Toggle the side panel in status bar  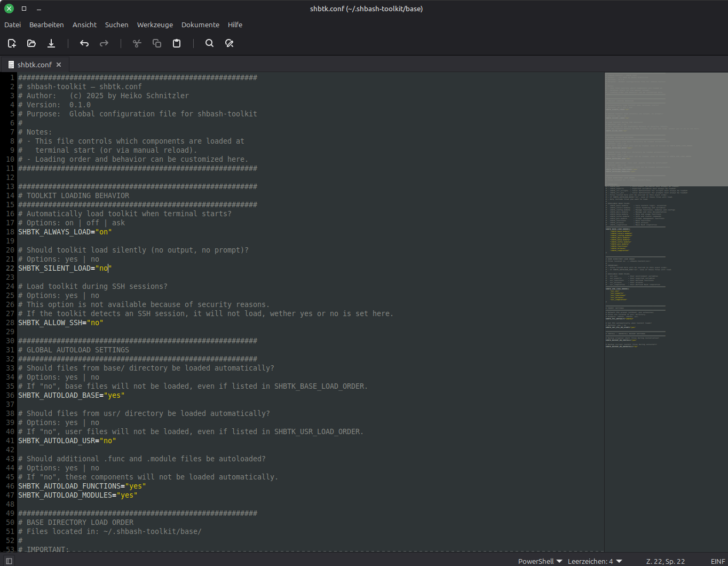(x=9, y=561)
